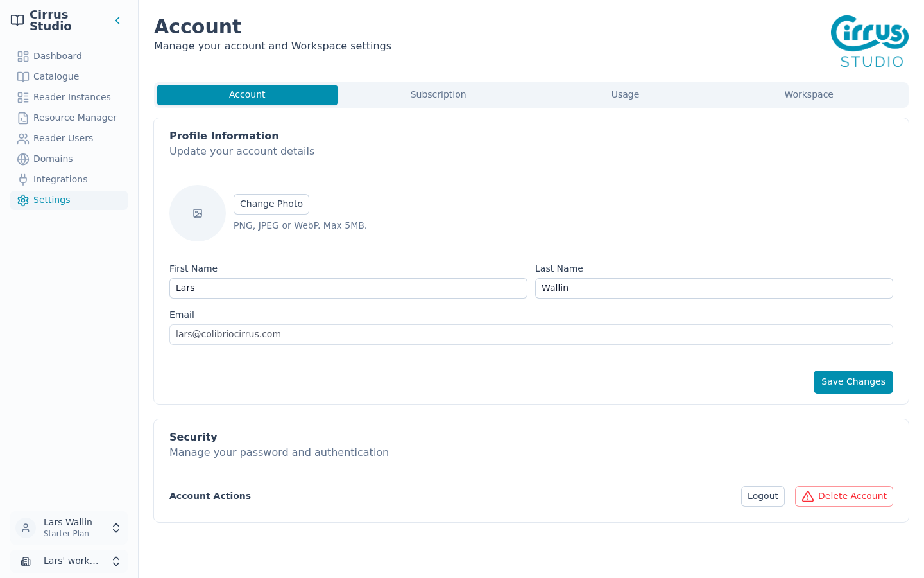This screenshot has height=578, width=924.
Task: Click 'PNG, JPEG or WebP. Max 5MB.' text
Action: 300,225
